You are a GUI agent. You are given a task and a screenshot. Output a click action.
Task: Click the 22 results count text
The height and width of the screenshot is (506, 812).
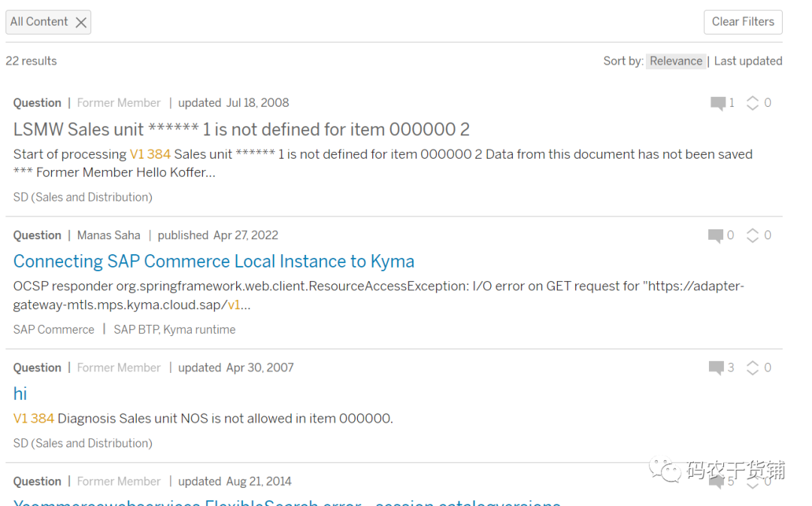point(31,61)
